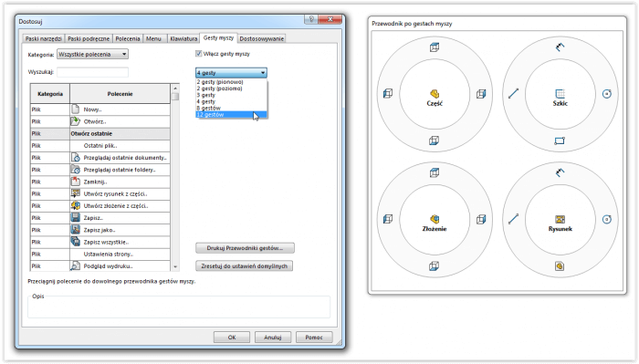Click the Kategoria column header
This screenshot has width=639, height=364.
click(50, 94)
